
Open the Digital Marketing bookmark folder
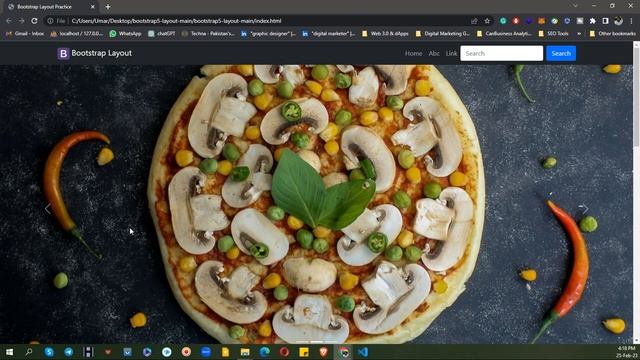click(442, 33)
